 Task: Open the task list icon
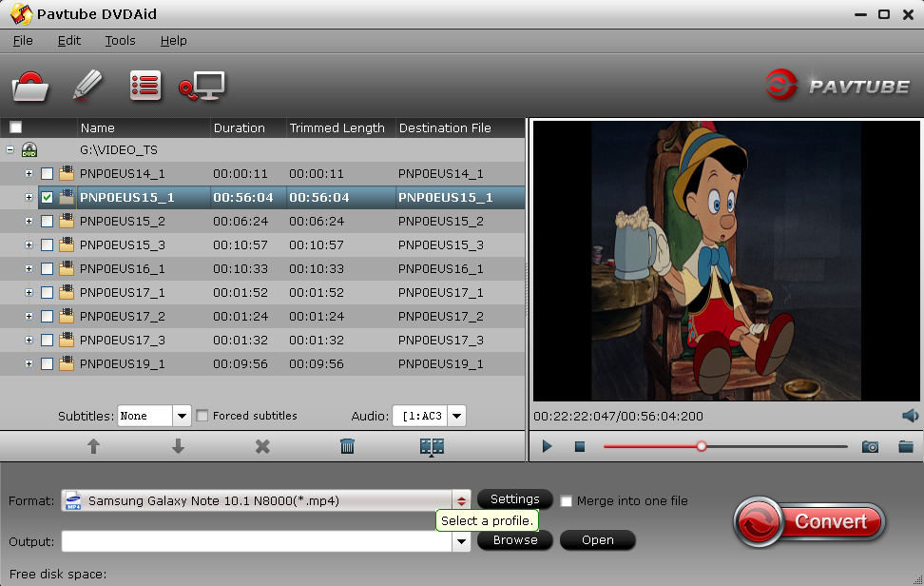click(x=144, y=86)
